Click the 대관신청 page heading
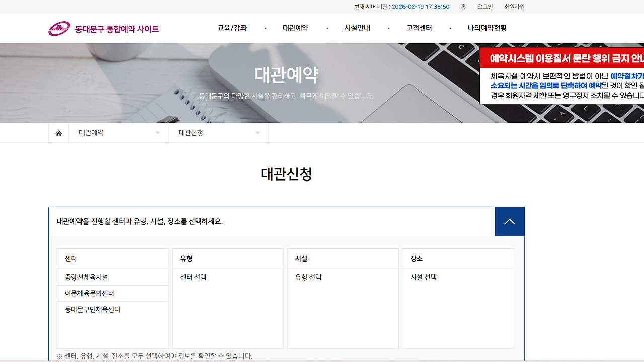The width and height of the screenshot is (644, 362). tap(286, 174)
